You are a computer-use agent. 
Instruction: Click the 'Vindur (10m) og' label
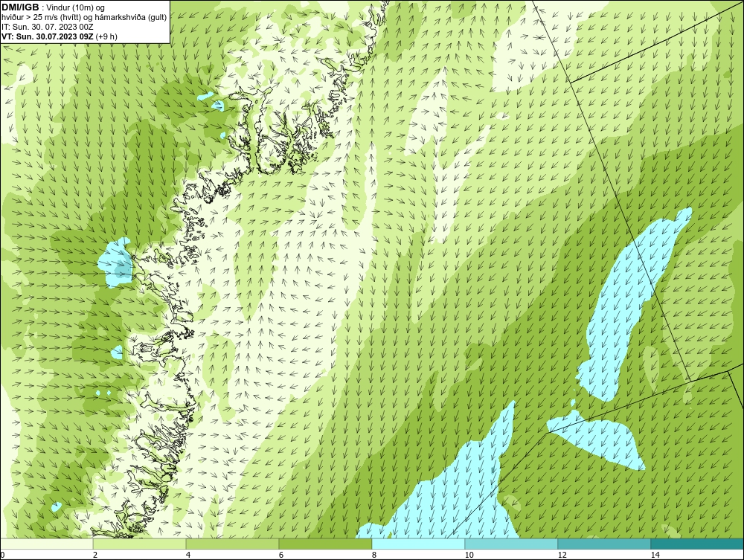[76, 8]
